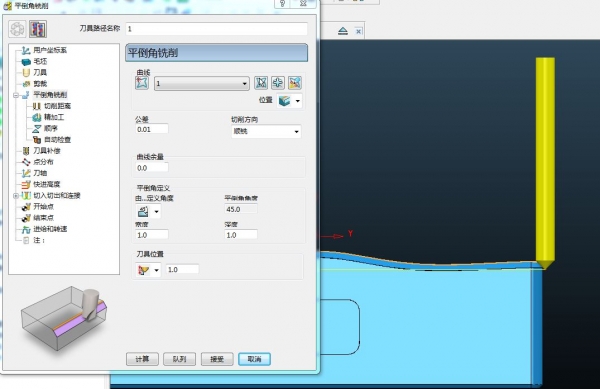Select the 平倒角铣削 tree node
Screen dimensions: 600x389
pyautogui.click(x=50, y=94)
